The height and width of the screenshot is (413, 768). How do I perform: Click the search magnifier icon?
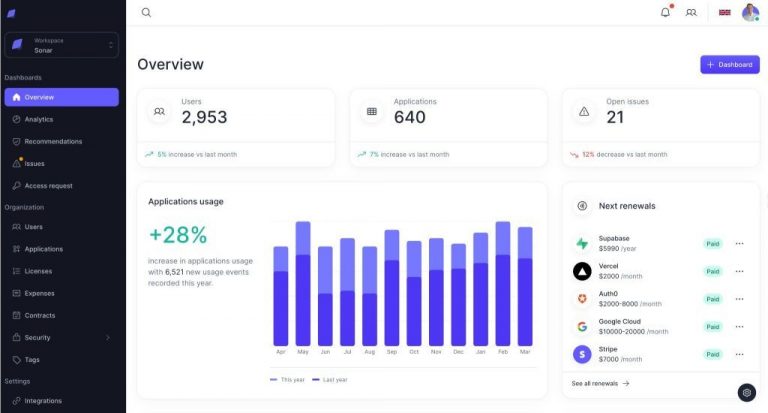click(146, 13)
